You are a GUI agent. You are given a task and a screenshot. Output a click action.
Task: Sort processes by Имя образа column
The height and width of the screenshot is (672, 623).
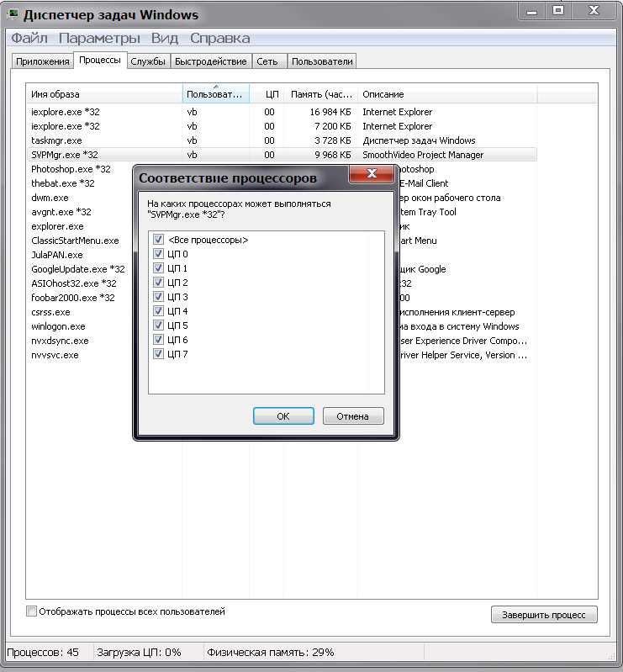click(x=101, y=95)
